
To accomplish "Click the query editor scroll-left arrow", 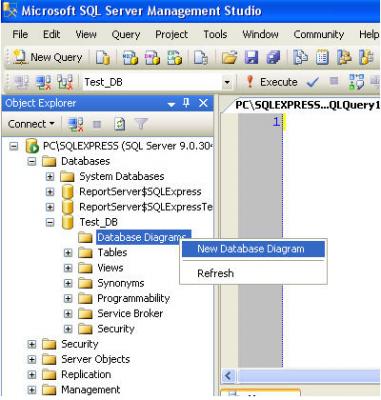I will (228, 376).
